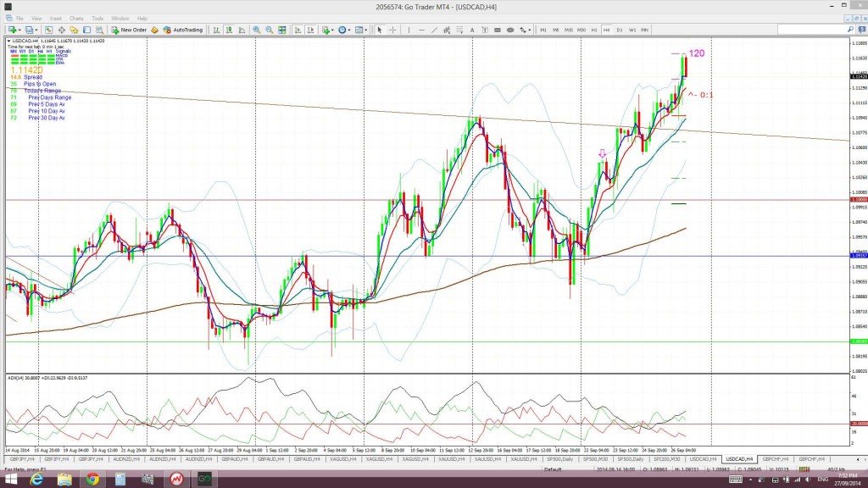The width and height of the screenshot is (868, 488).
Task: Select the equidistant channel tool
Action: 447,30
